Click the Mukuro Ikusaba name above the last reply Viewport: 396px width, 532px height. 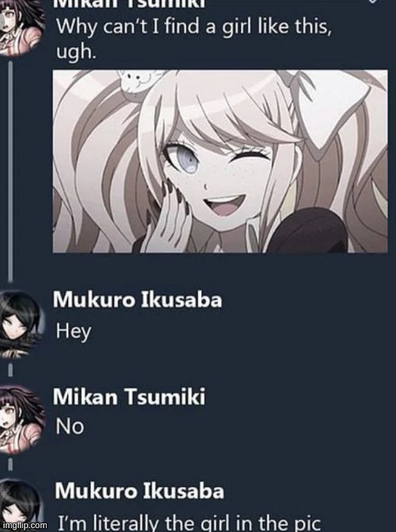coord(139,491)
